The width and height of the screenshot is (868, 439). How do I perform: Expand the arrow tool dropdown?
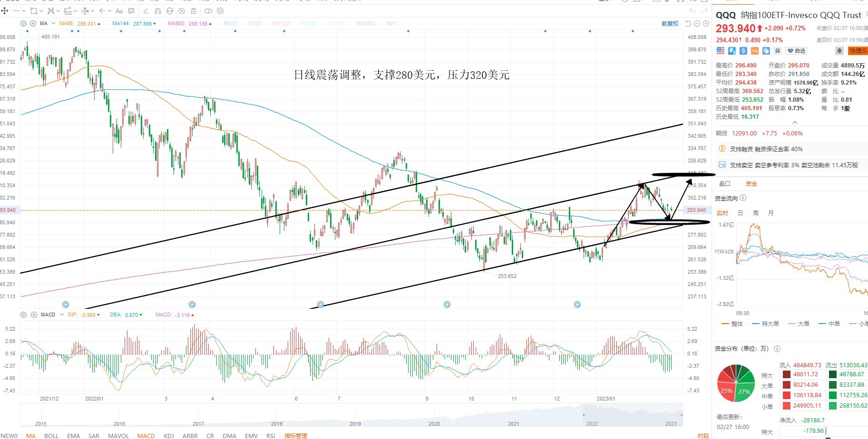[109, 10]
